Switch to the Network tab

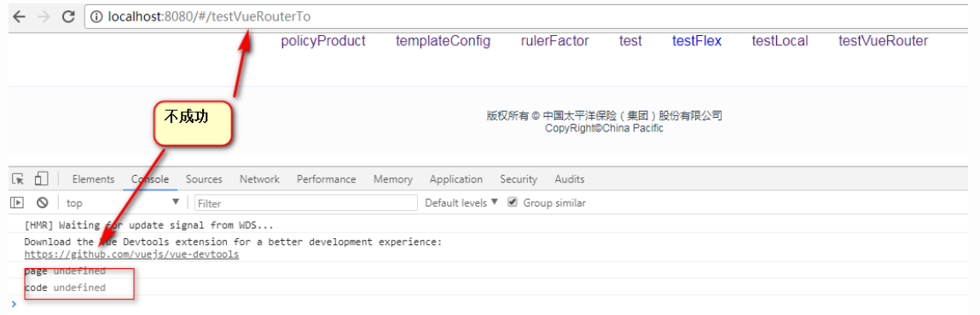[x=259, y=179]
